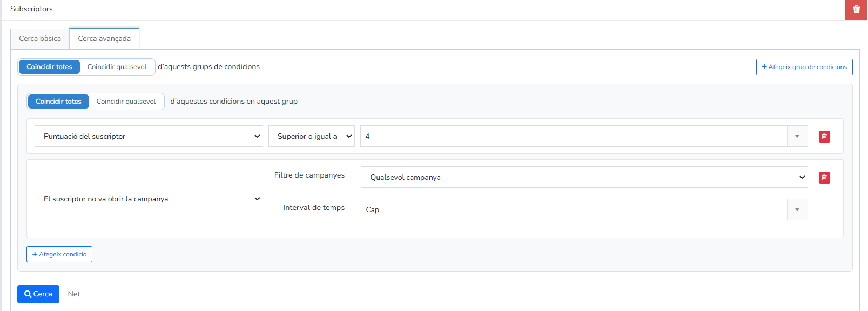This screenshot has height=311, width=868.
Task: Open the Puntuació del suscriptor field dropdown
Action: click(149, 136)
